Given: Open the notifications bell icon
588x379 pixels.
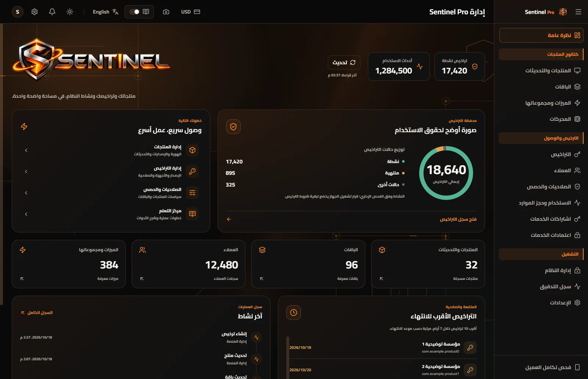Looking at the screenshot, I should click(x=52, y=12).
